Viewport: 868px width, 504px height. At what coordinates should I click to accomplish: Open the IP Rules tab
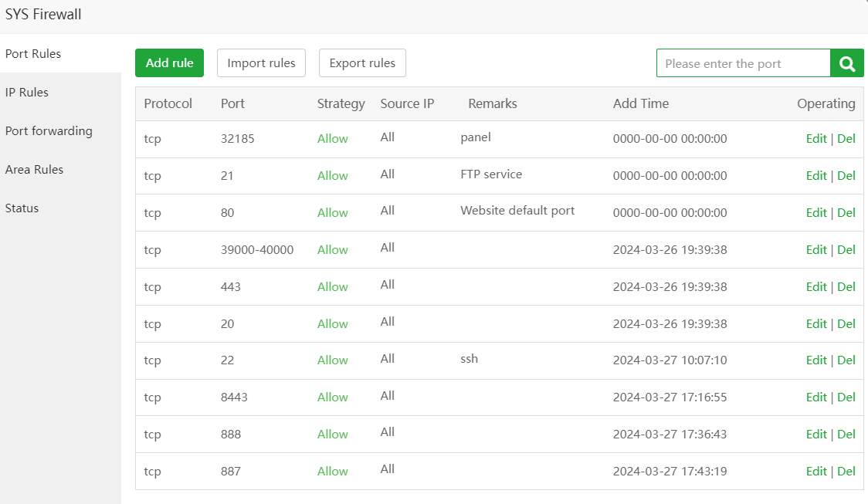27,92
